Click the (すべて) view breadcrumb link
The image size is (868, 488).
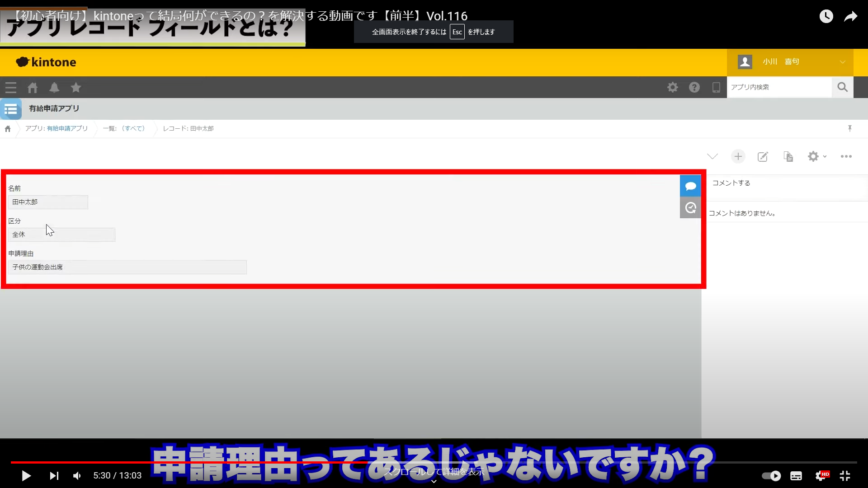(x=133, y=128)
